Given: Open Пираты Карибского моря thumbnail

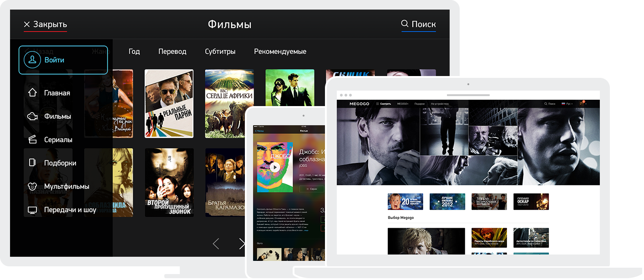Looking at the screenshot, I should pyautogui.click(x=489, y=238).
